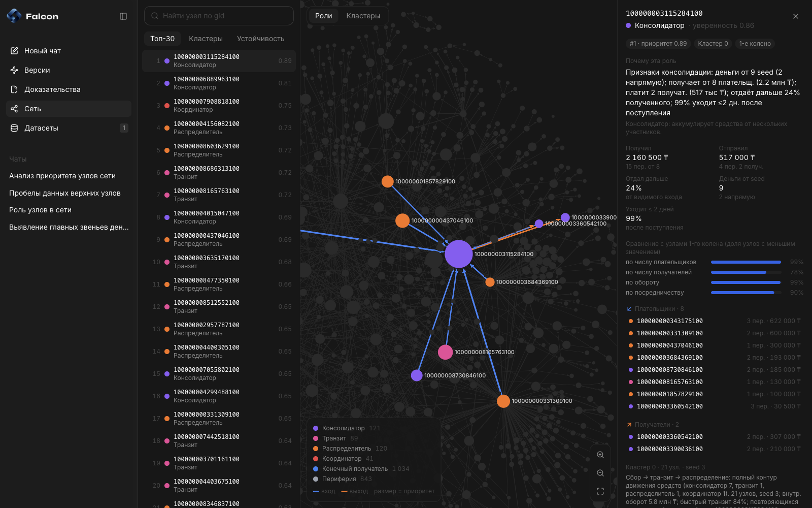Click the по числу получателей bar
The image size is (812, 508).
coord(746,272)
